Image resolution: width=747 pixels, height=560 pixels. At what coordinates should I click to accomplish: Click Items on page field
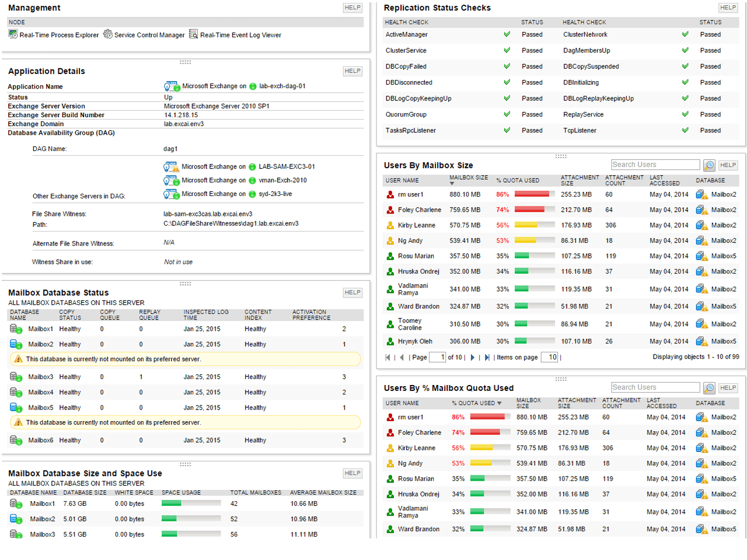(550, 358)
